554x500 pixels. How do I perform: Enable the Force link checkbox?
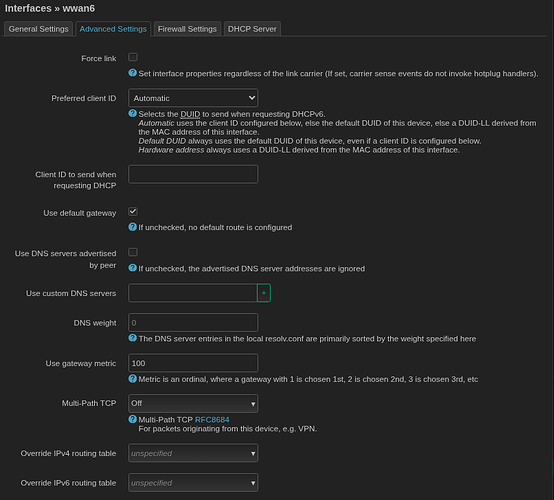coord(133,57)
